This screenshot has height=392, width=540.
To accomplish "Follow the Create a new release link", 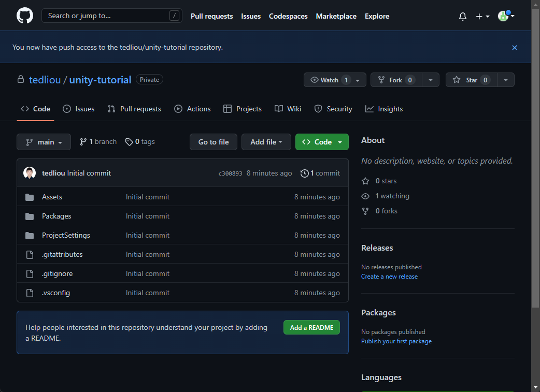I will click(x=390, y=277).
